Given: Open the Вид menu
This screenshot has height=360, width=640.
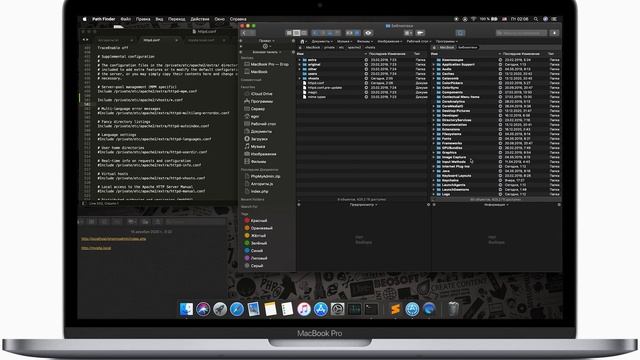Looking at the screenshot, I should point(160,19).
